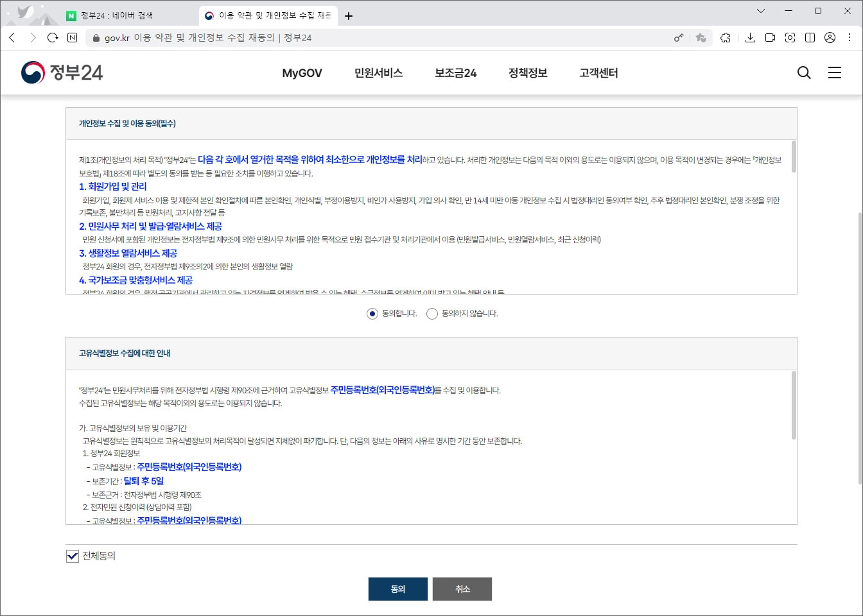Click the saved passwords key icon
Viewport: 863px width, 616px height.
tap(679, 38)
